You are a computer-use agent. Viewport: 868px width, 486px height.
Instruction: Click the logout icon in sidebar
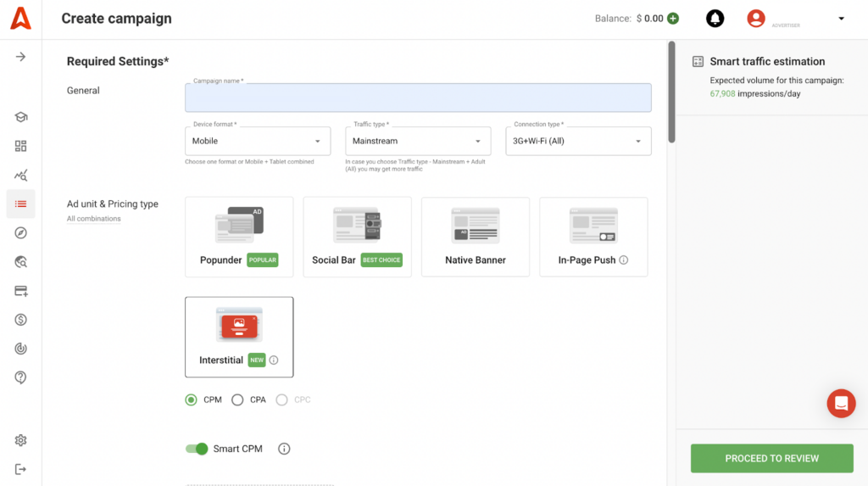[x=21, y=469]
